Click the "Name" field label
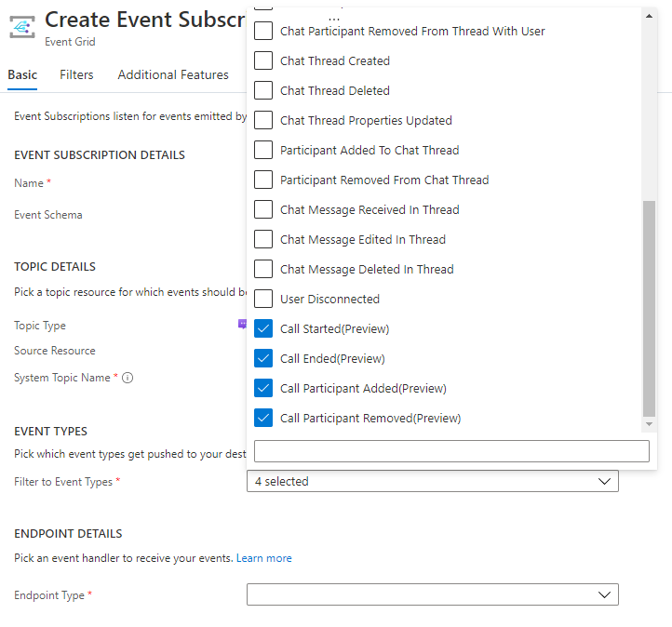Image resolution: width=672 pixels, height=627 pixels. click(x=28, y=183)
